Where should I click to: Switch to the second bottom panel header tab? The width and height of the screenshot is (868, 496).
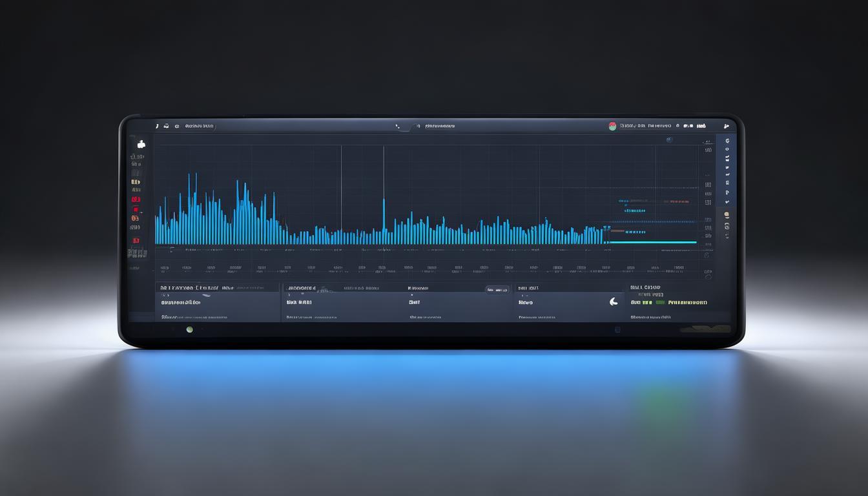[301, 288]
